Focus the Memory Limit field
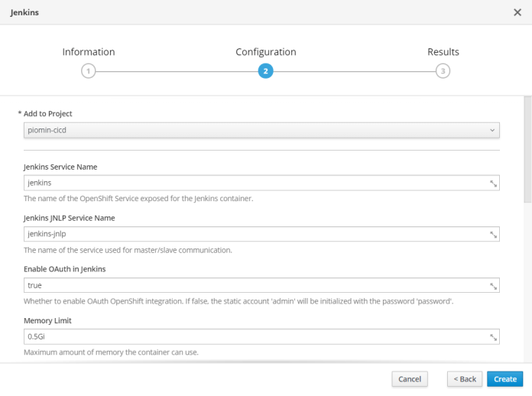The width and height of the screenshot is (532, 396). [261, 336]
